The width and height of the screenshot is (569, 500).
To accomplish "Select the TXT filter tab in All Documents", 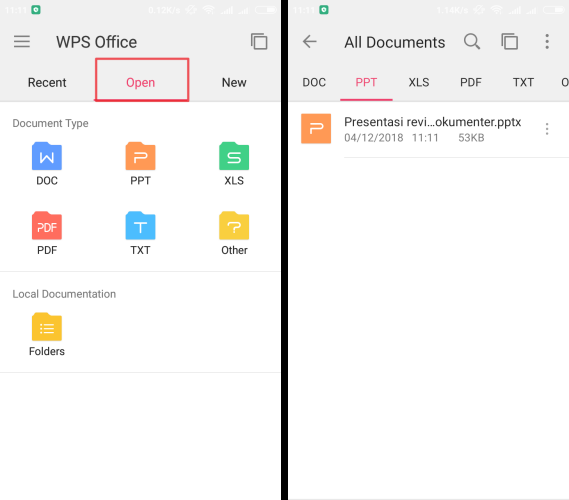I will (x=523, y=82).
